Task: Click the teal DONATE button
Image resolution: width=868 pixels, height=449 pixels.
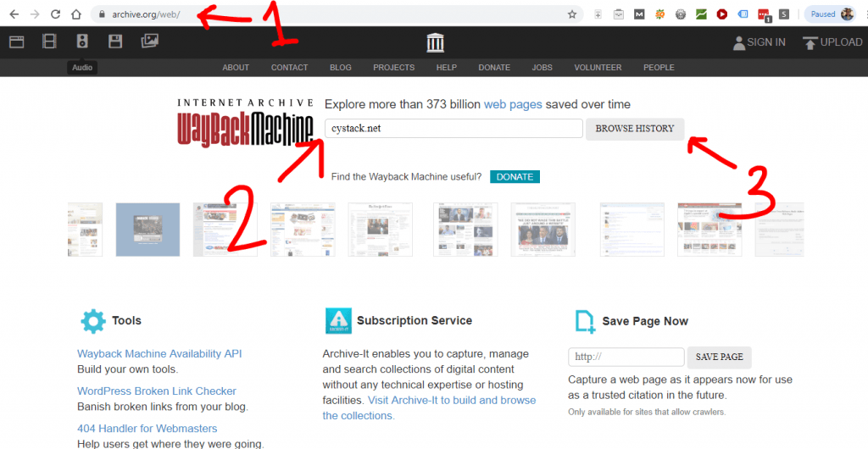Action: [x=515, y=177]
